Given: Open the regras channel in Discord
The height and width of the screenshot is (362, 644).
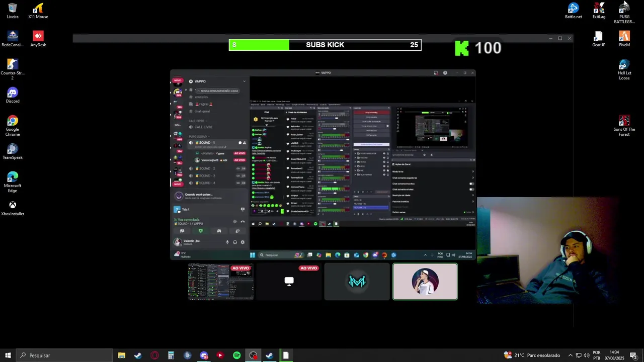Looking at the screenshot, I should click(204, 104).
